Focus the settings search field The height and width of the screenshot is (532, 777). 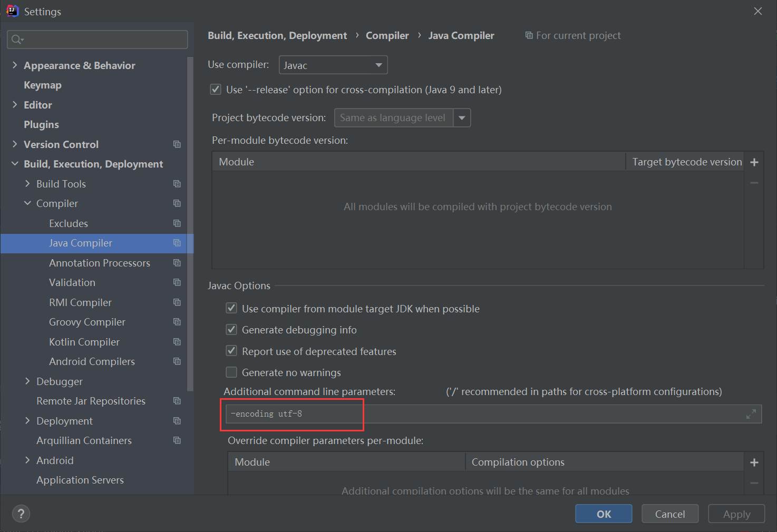98,40
